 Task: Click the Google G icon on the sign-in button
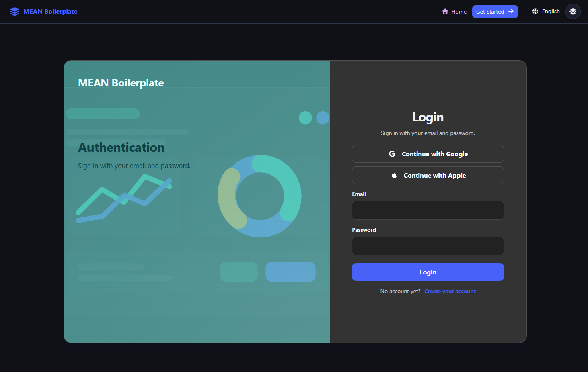coord(392,153)
